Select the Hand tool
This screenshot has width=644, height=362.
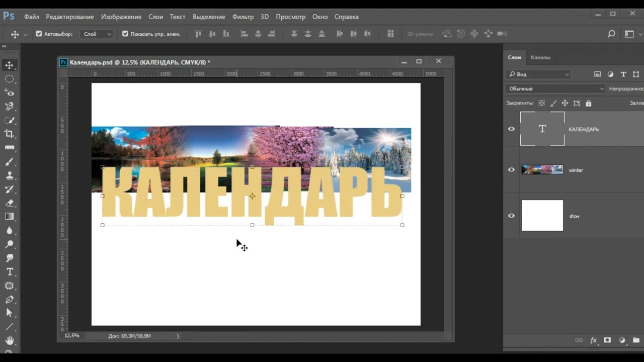pos(10,340)
